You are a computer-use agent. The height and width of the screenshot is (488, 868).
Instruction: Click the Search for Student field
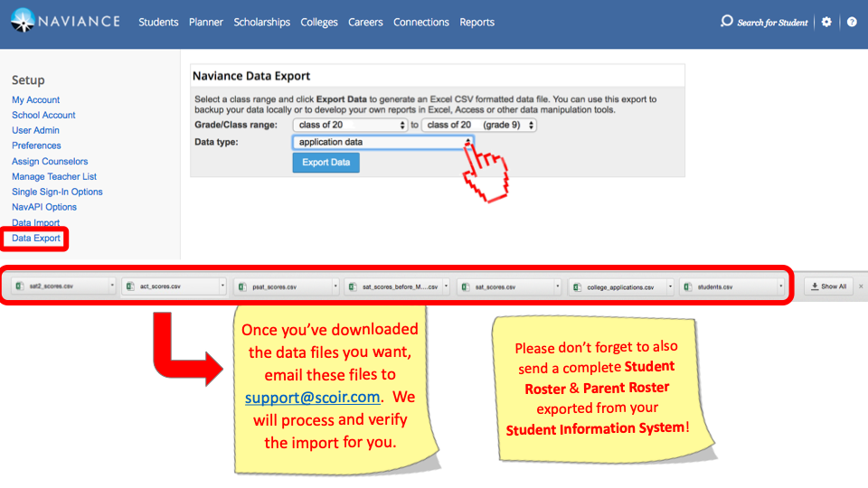(772, 23)
